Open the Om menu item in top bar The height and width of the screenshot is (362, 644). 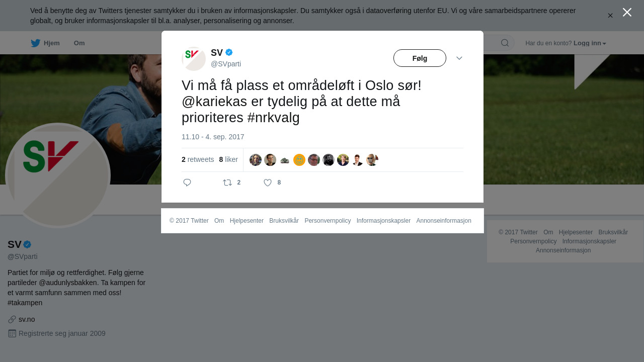(79, 43)
